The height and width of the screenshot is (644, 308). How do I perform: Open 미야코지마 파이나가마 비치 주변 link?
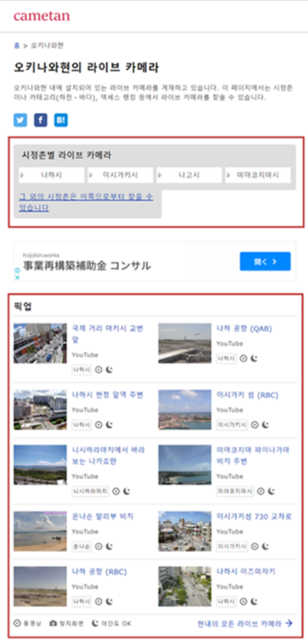253,456
